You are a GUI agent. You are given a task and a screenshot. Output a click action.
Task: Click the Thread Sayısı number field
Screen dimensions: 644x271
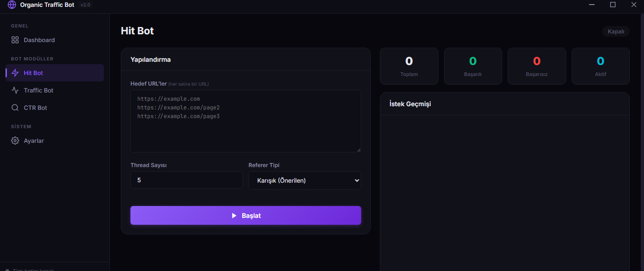(187, 180)
